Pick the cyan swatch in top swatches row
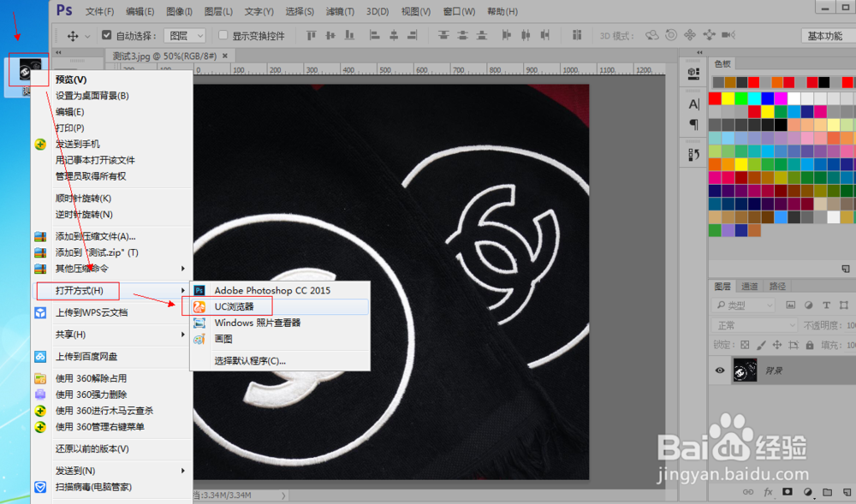Image resolution: width=856 pixels, height=504 pixels. [754, 98]
